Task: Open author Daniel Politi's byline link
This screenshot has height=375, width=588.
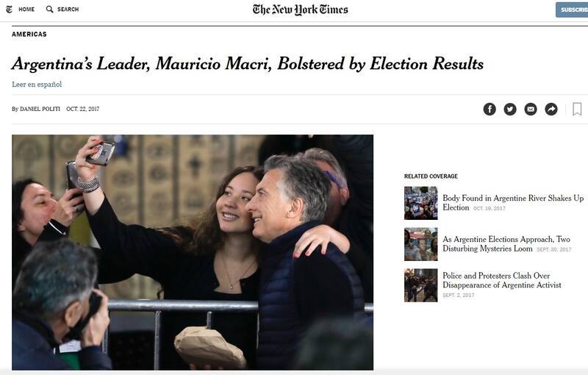Action: coord(40,109)
